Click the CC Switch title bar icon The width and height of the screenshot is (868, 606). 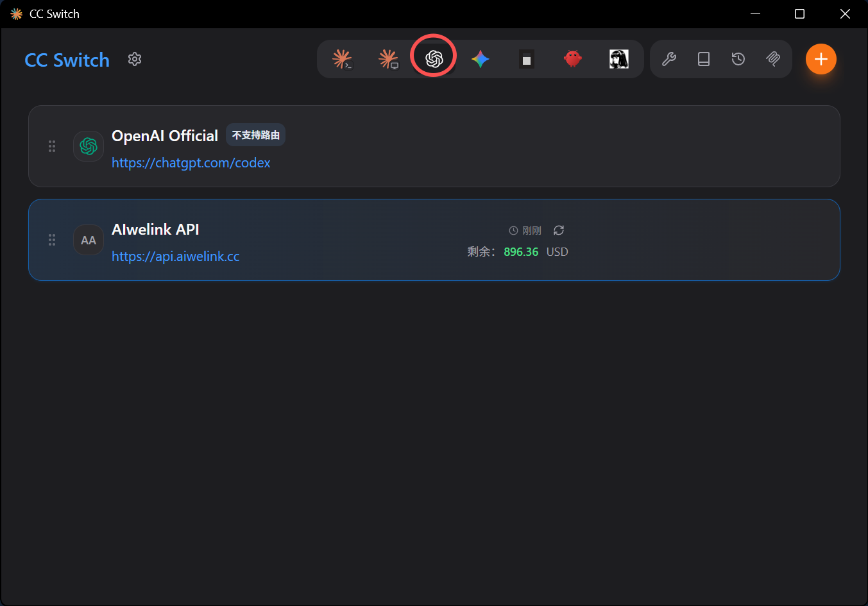(17, 14)
